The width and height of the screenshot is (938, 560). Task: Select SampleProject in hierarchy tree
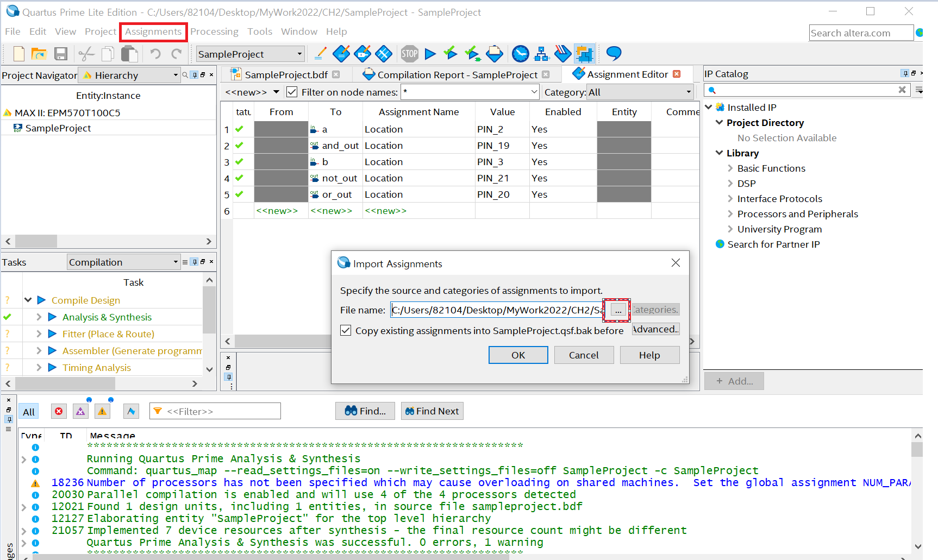click(58, 128)
